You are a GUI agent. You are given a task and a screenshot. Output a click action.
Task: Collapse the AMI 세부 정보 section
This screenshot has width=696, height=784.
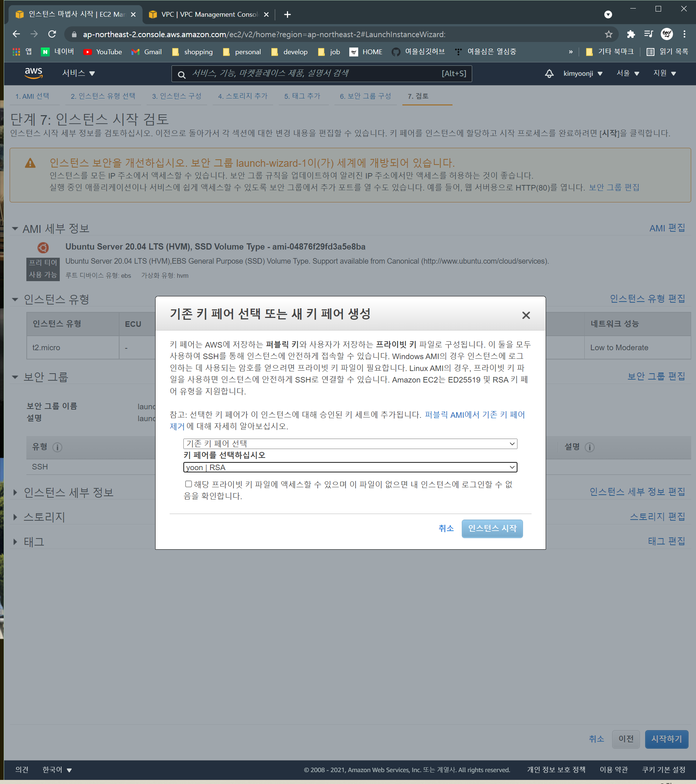(15, 229)
